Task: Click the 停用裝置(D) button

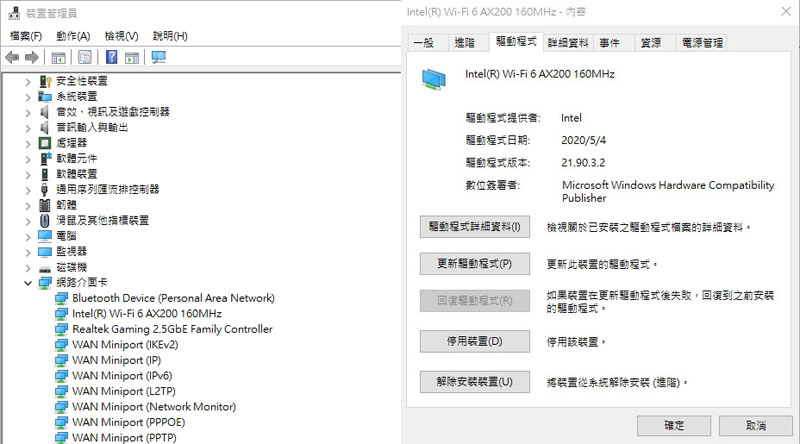Action: (x=474, y=341)
